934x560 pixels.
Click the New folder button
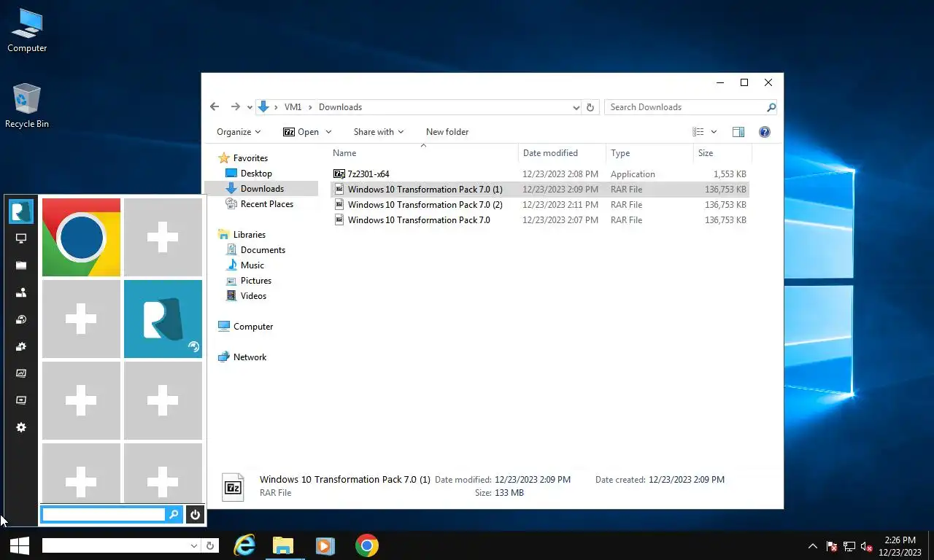click(447, 132)
